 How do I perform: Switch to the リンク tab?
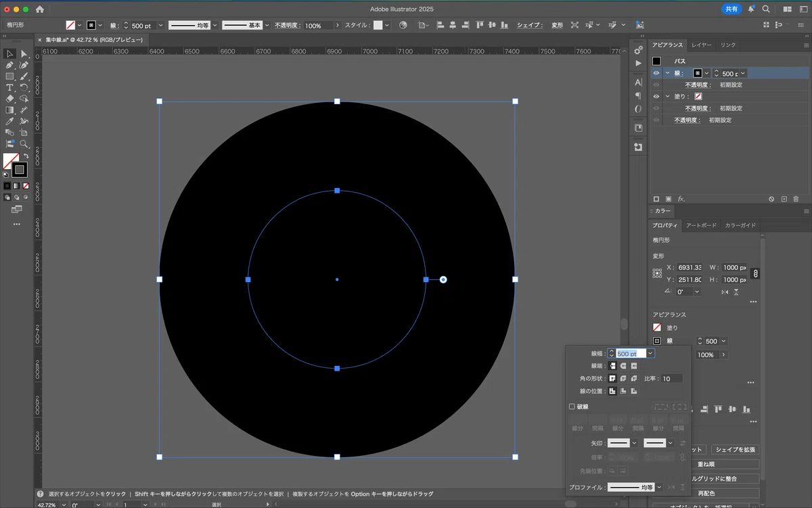(728, 45)
